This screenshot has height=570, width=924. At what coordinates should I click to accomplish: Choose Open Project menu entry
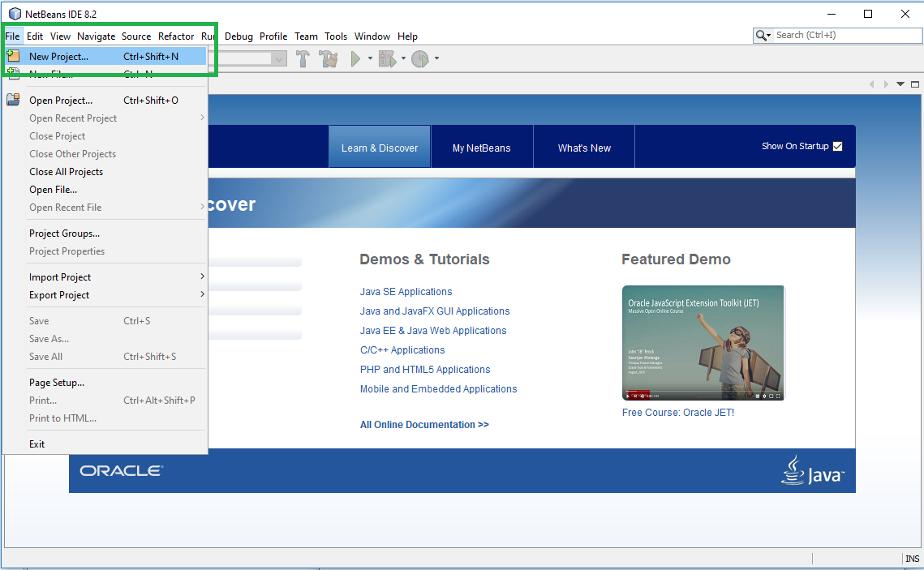tap(105, 100)
